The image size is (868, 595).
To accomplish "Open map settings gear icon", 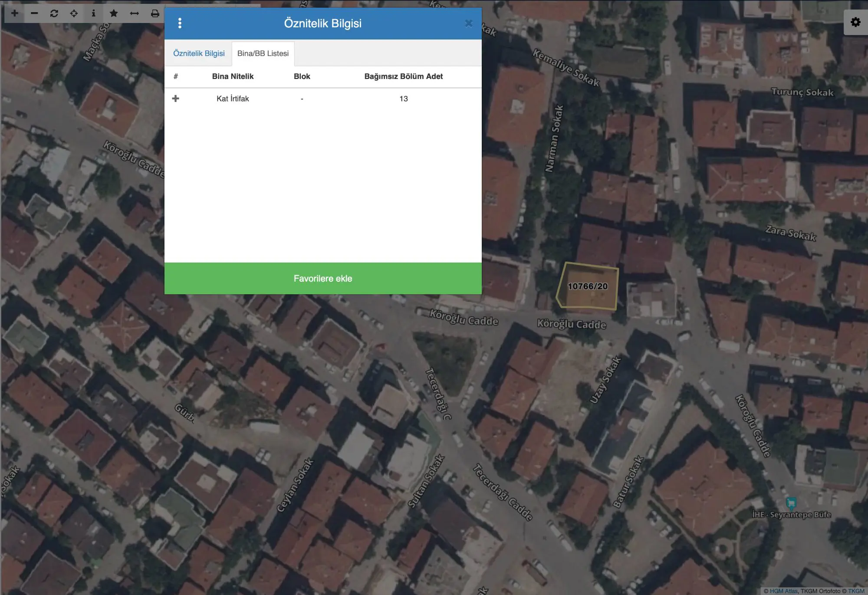I will (x=855, y=22).
